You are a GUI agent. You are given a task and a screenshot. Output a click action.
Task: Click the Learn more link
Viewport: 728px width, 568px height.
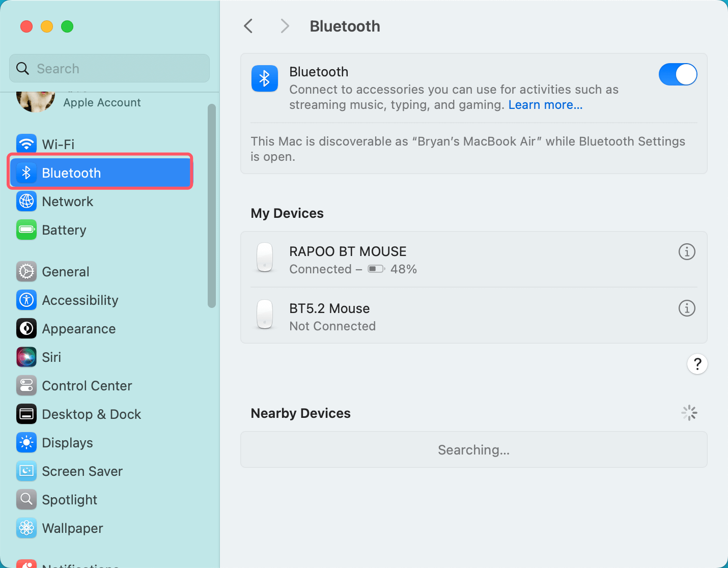pyautogui.click(x=545, y=104)
